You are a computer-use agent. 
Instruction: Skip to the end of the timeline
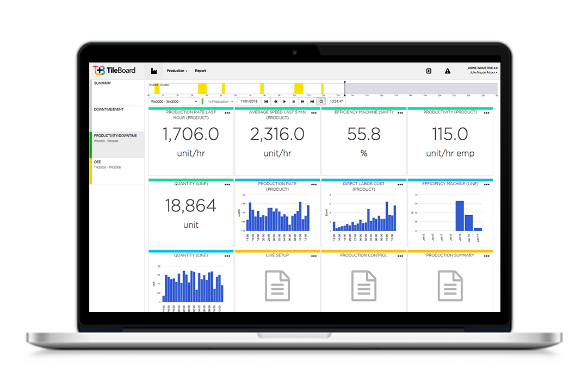(312, 102)
